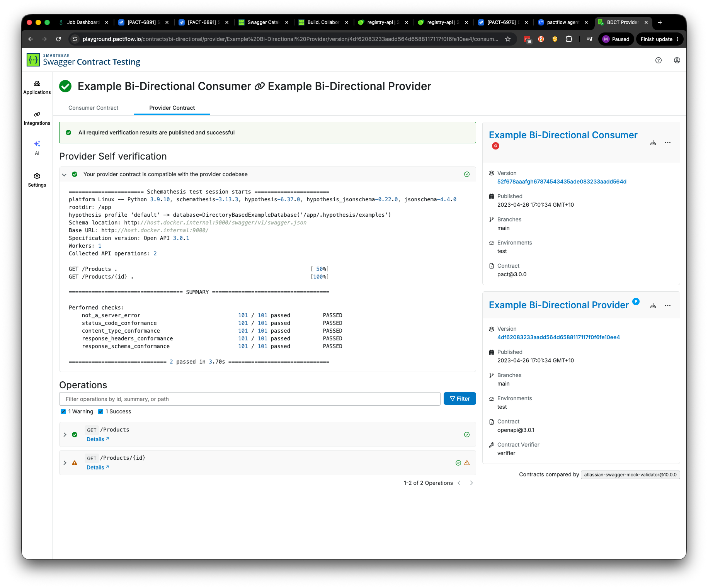708x588 pixels.
Task: Expand the GET /Products operation
Action: 65,435
